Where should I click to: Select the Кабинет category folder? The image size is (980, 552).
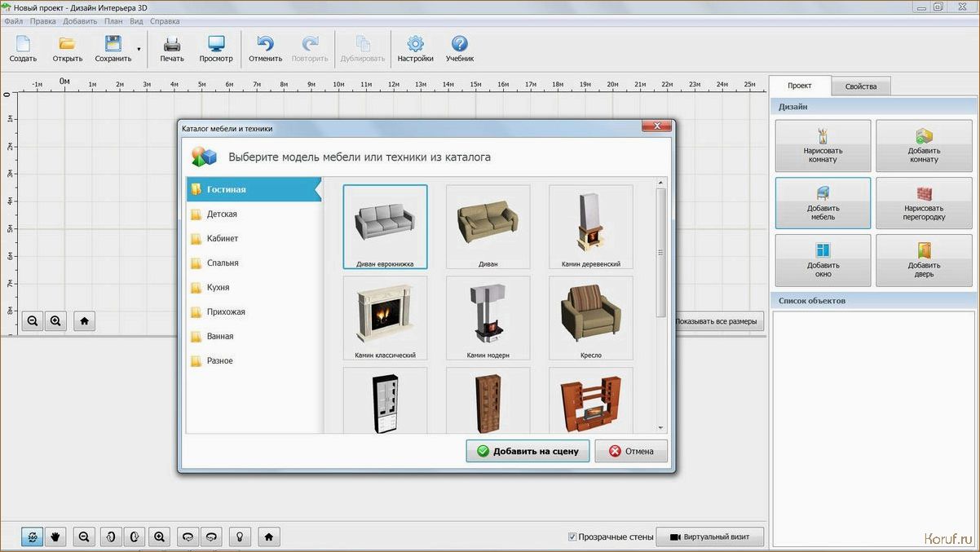coord(254,238)
